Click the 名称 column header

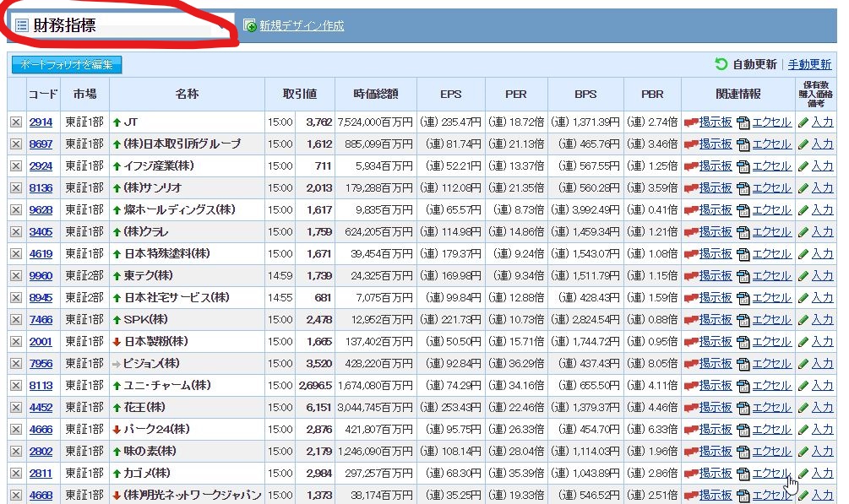(x=187, y=95)
